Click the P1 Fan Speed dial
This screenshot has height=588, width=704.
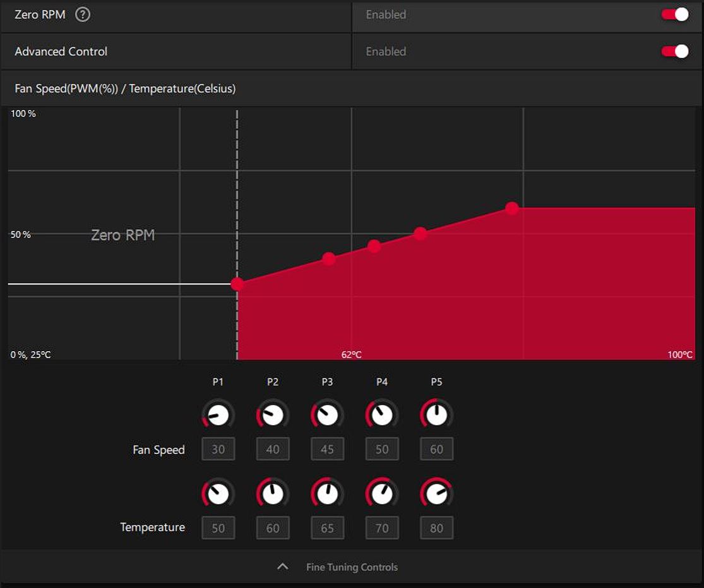pos(218,415)
